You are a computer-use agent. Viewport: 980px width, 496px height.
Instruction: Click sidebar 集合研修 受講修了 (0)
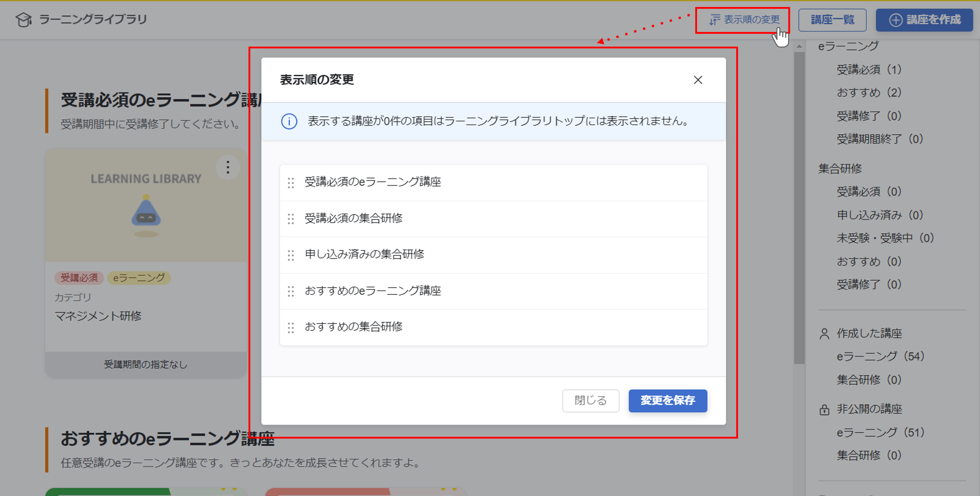(869, 284)
